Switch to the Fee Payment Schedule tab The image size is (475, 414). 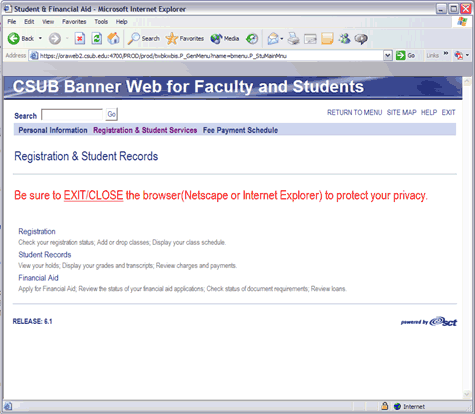tap(240, 130)
